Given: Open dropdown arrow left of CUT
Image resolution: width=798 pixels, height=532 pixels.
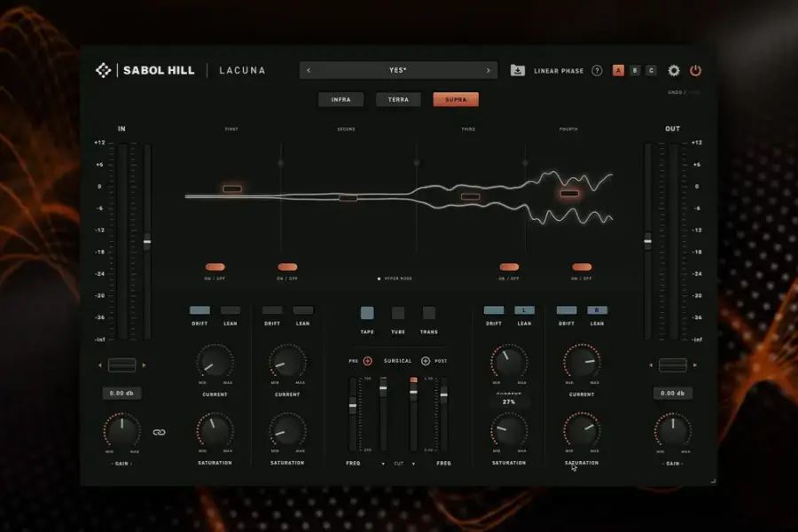Looking at the screenshot, I should (383, 464).
